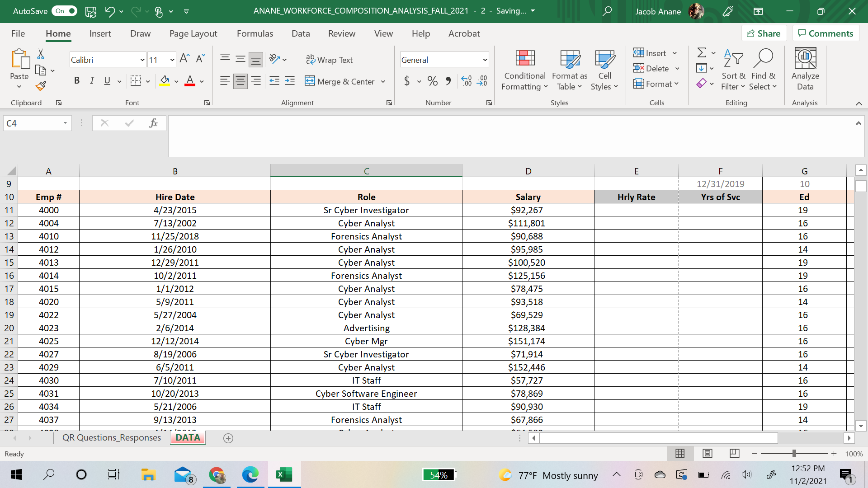Toggle Underline formatting
The width and height of the screenshot is (868, 488).
tap(107, 80)
